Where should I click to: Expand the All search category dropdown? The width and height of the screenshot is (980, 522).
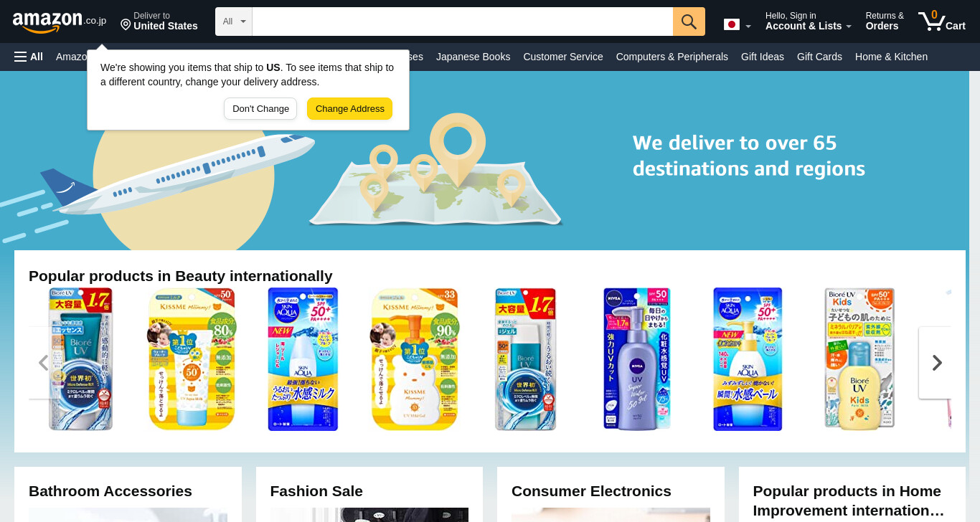coord(234,22)
